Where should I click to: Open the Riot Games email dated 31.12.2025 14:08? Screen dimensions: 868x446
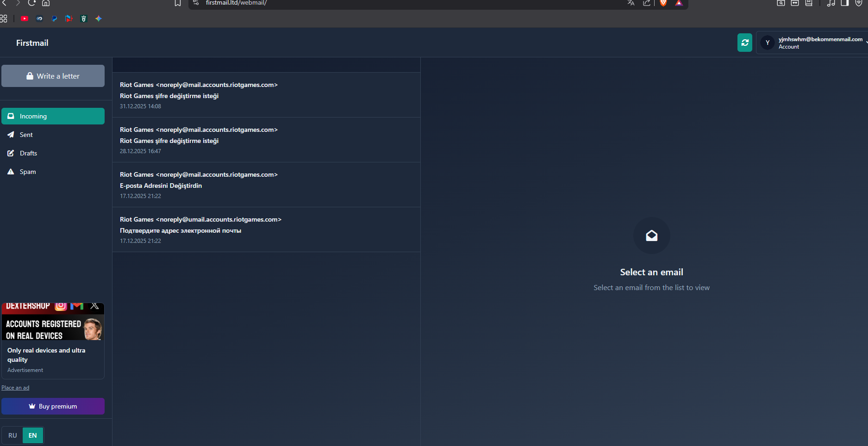point(266,95)
